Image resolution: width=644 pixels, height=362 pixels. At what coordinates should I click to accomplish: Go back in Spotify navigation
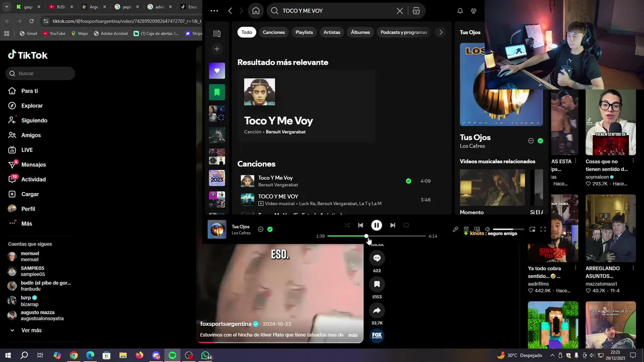point(230,11)
